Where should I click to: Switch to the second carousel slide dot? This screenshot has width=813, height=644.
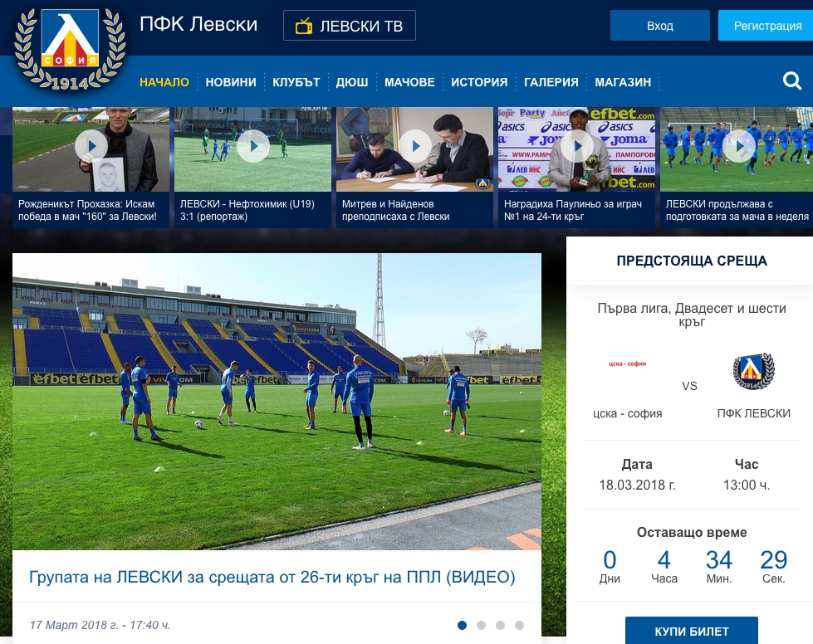point(481,625)
